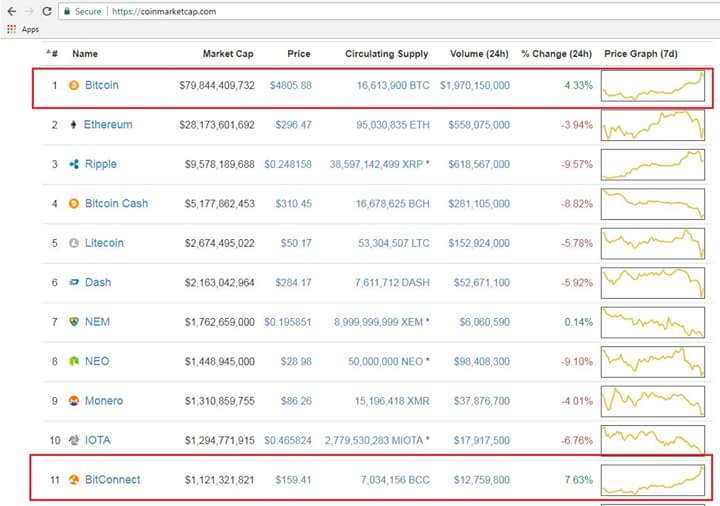Click the Bitcoin coin logo icon

(73, 85)
